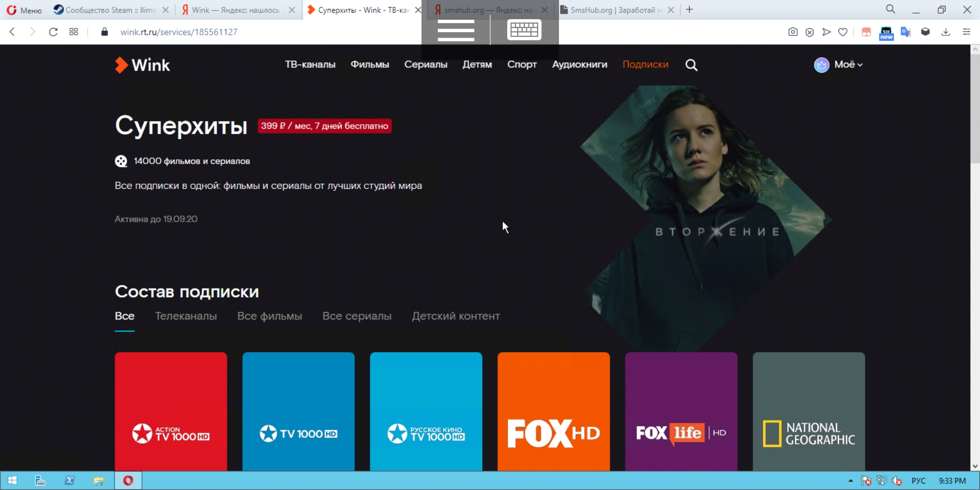Image resolution: width=980 pixels, height=490 pixels.
Task: Open the Русское кино TV 1000 card
Action: pyautogui.click(x=426, y=412)
